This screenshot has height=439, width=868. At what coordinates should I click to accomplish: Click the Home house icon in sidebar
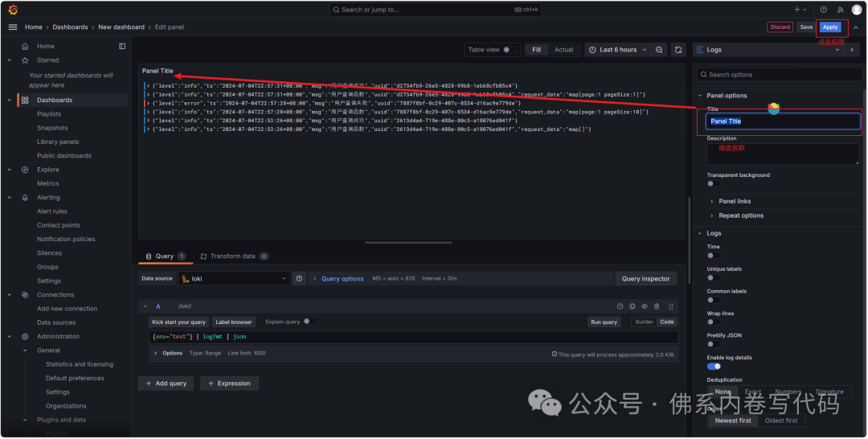(x=25, y=46)
